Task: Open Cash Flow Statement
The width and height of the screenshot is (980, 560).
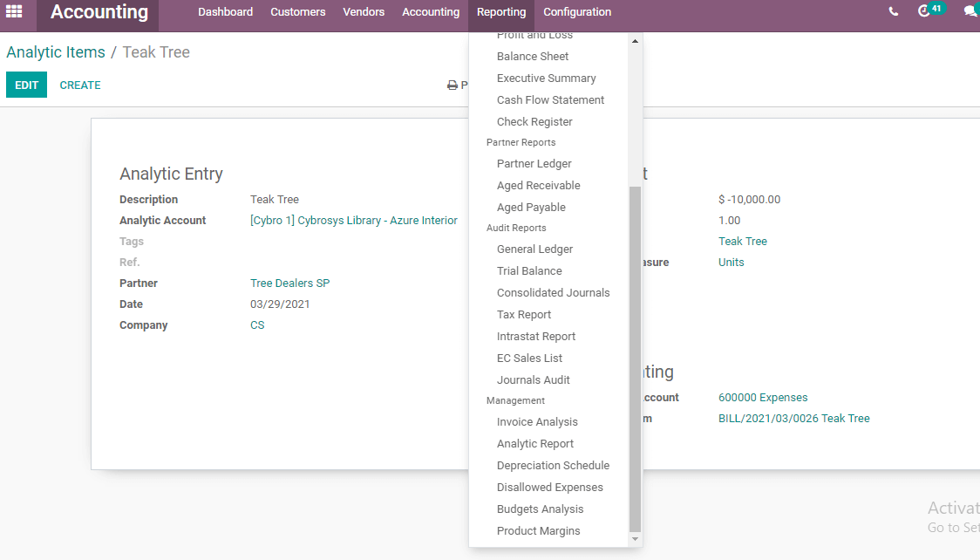Action: pyautogui.click(x=551, y=100)
